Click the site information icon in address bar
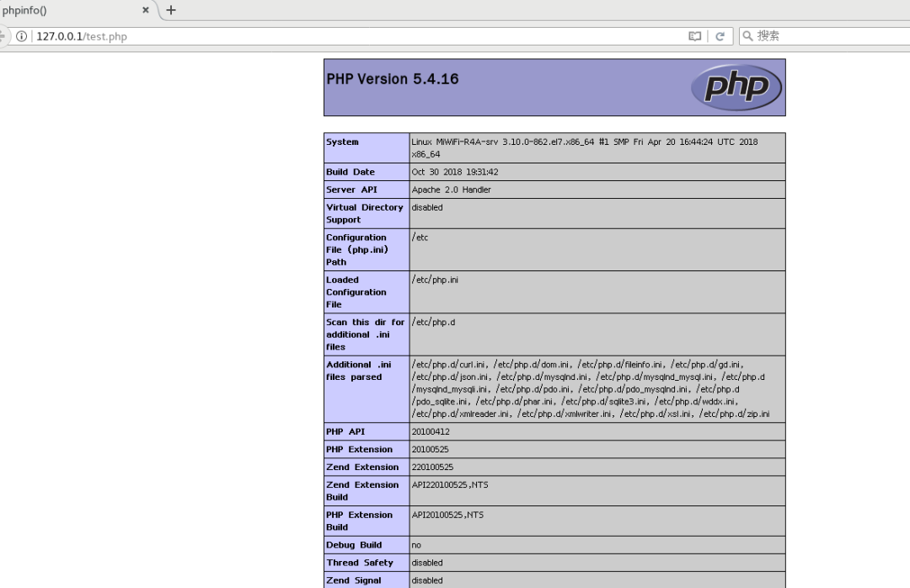The image size is (910, 588). coord(21,36)
